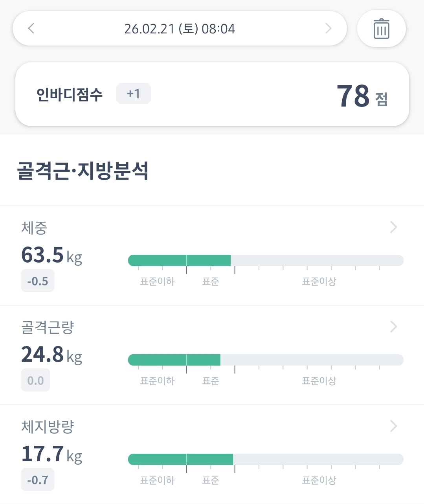Click the 골격근량 green progress bar

(x=174, y=360)
